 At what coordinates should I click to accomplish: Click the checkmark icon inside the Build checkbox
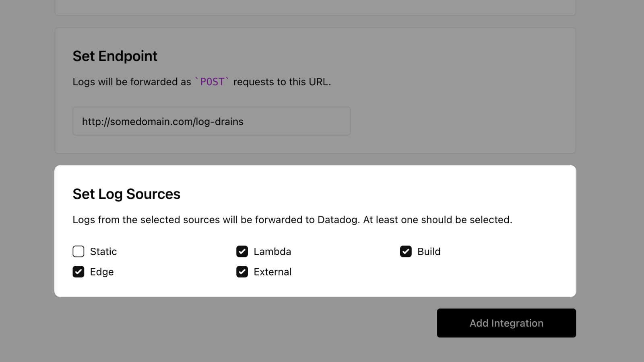pyautogui.click(x=406, y=251)
